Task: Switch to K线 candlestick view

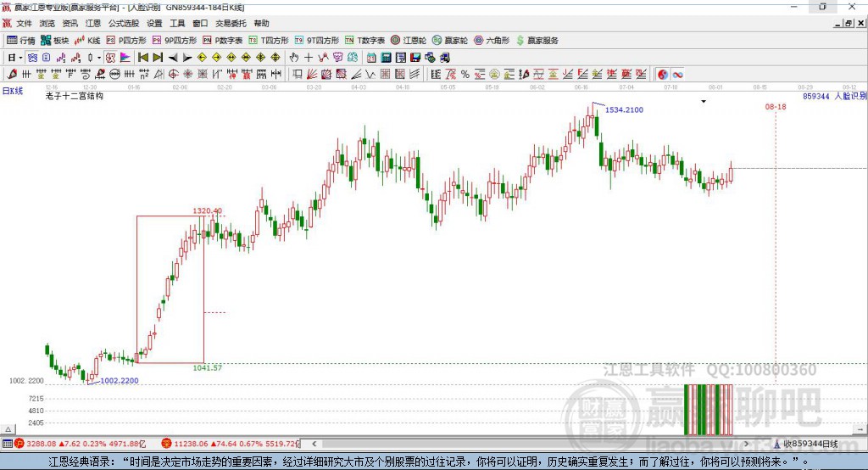Action: (x=87, y=41)
